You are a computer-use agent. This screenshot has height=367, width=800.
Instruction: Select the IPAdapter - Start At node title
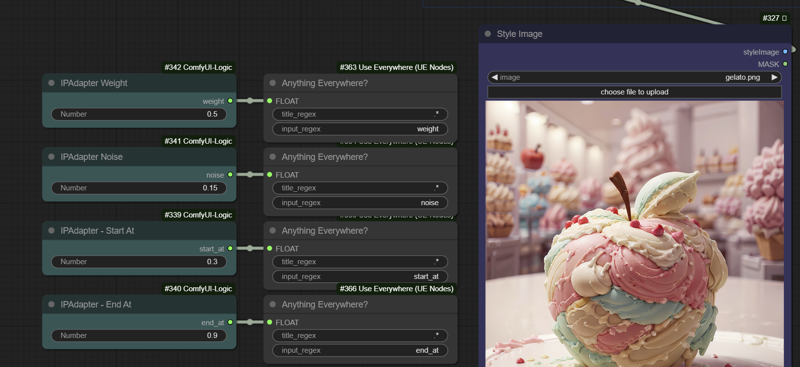tap(97, 231)
